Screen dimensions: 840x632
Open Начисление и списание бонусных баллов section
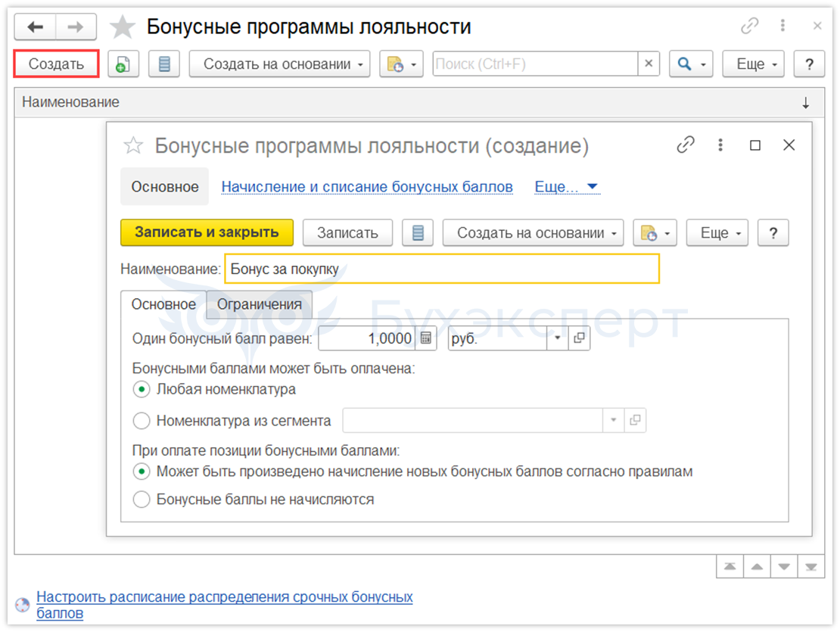tap(367, 187)
